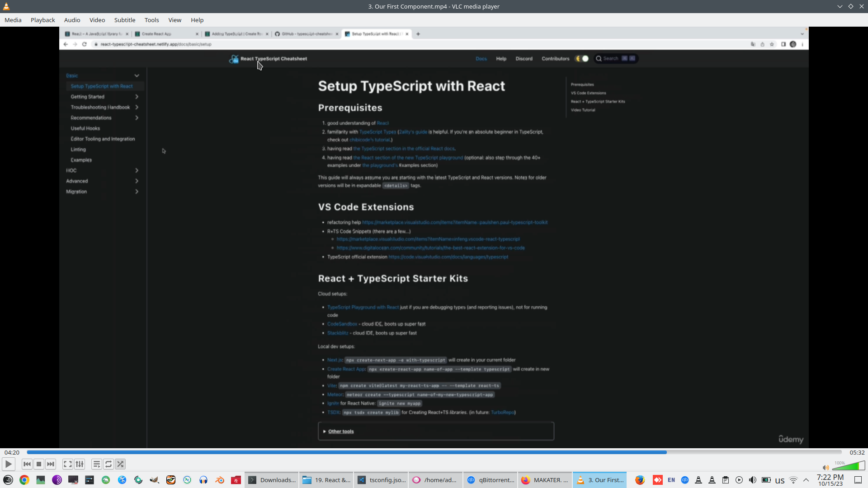Viewport: 868px width, 488px height.
Task: Mute audio via speaker icon
Action: (x=826, y=468)
